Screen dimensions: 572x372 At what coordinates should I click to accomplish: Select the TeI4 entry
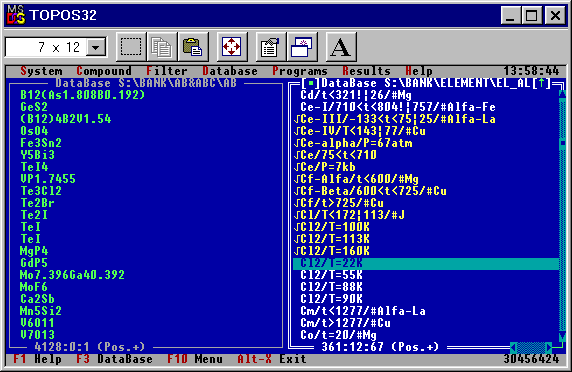[34, 167]
